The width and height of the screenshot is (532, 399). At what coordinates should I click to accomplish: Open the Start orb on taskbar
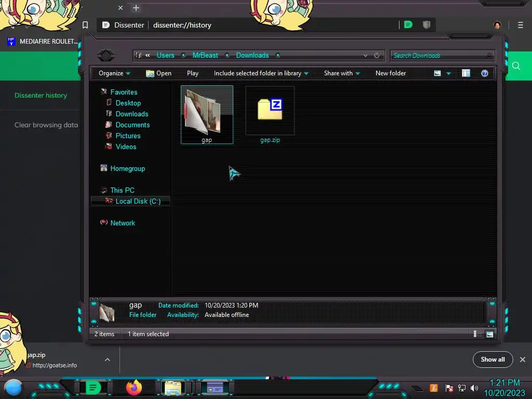(x=13, y=388)
